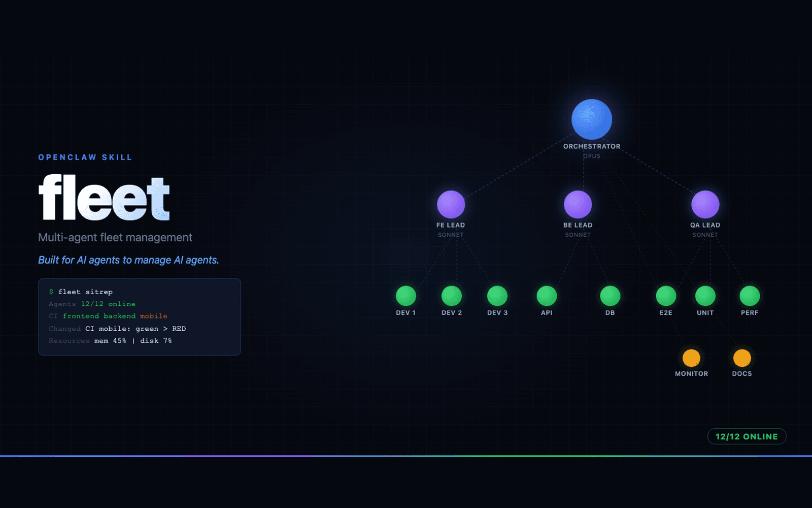Click the MONITOR orange agent circle
The image size is (812, 508).
691,357
